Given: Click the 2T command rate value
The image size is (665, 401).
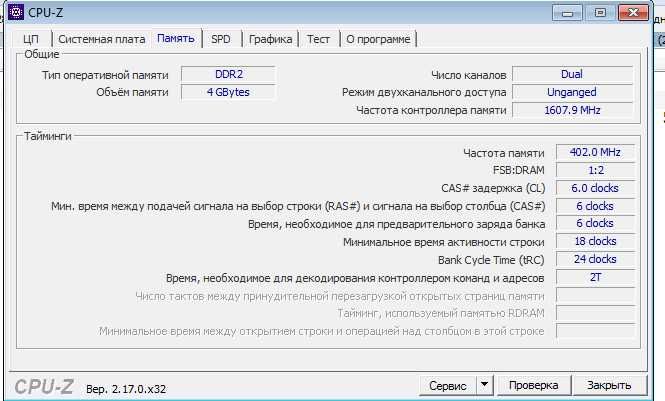Looking at the screenshot, I should tap(595, 277).
